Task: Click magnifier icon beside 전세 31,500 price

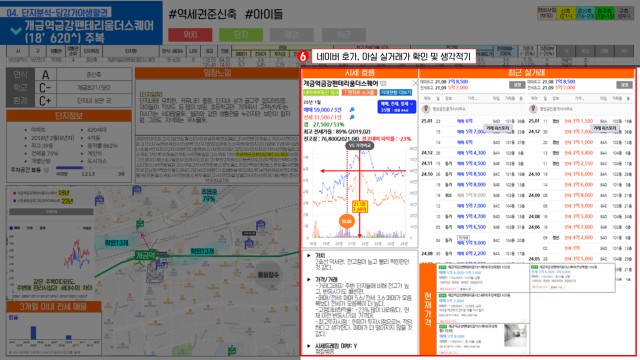Action: (352, 117)
